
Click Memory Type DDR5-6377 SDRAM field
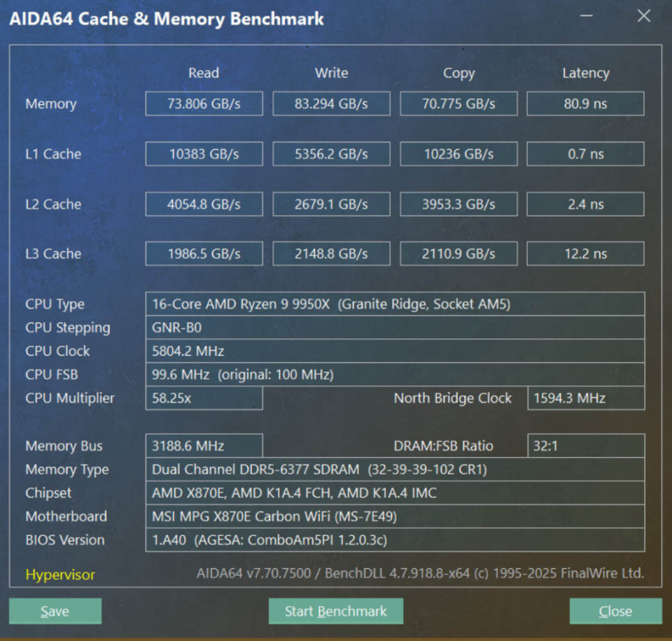395,469
